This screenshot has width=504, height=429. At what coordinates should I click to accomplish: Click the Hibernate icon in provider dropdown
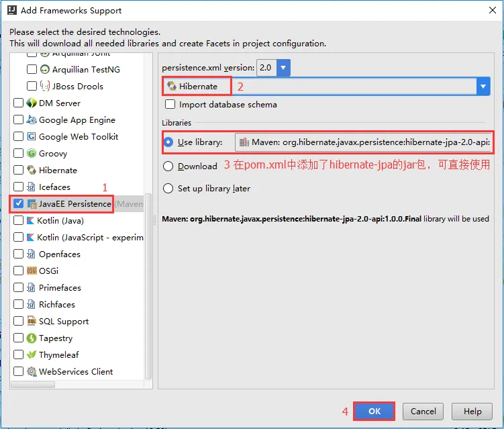tap(172, 86)
